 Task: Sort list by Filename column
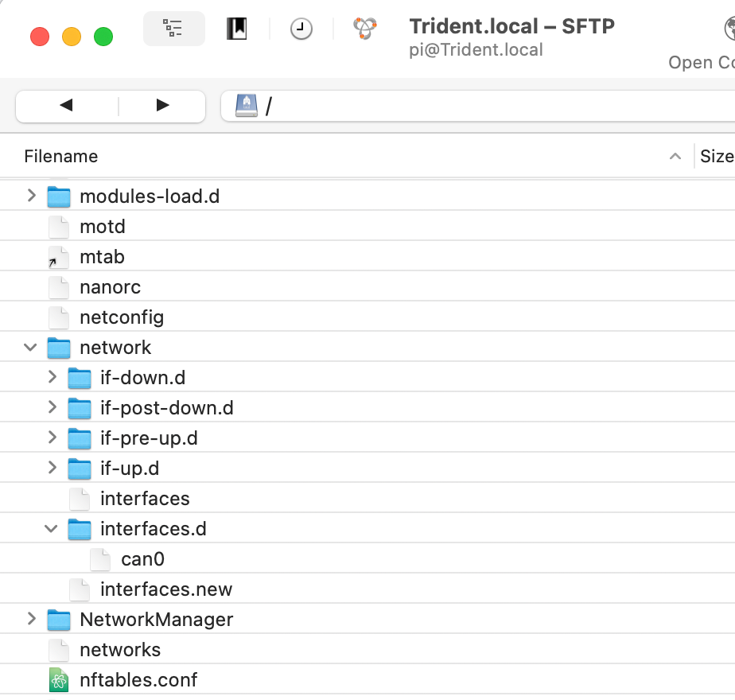(346, 156)
